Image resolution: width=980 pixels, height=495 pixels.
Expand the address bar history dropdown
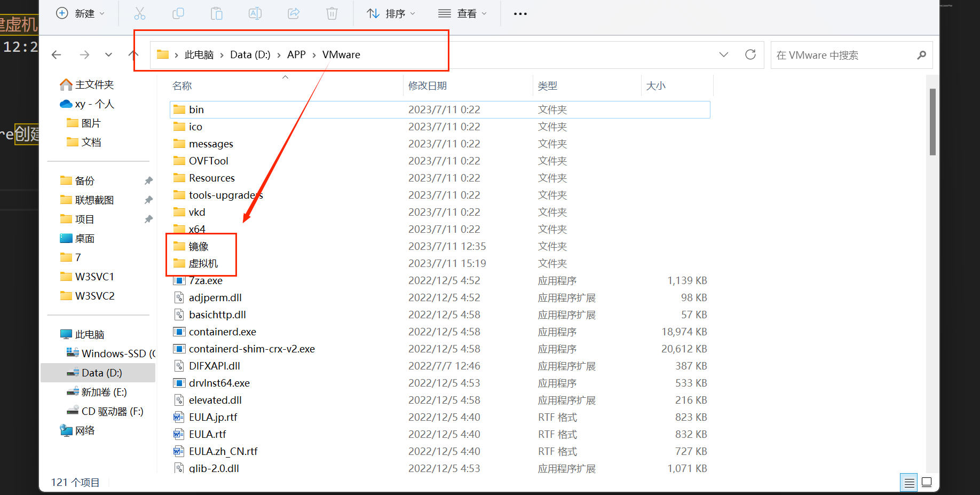[724, 54]
